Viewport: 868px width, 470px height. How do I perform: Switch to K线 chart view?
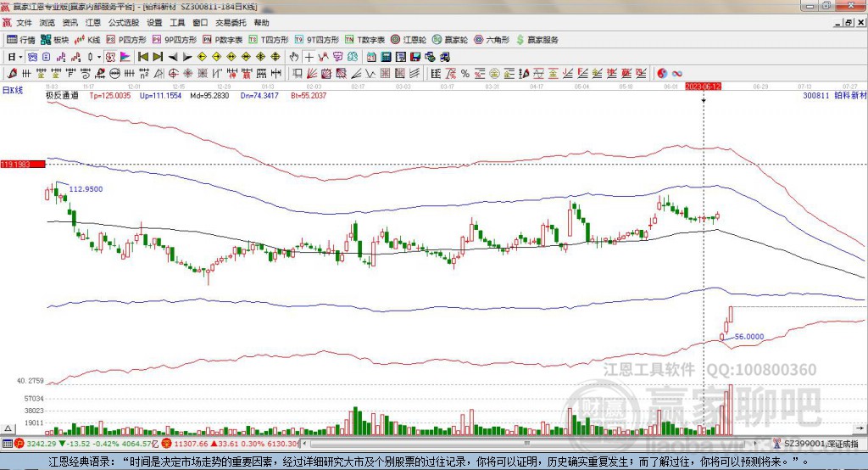(x=87, y=40)
